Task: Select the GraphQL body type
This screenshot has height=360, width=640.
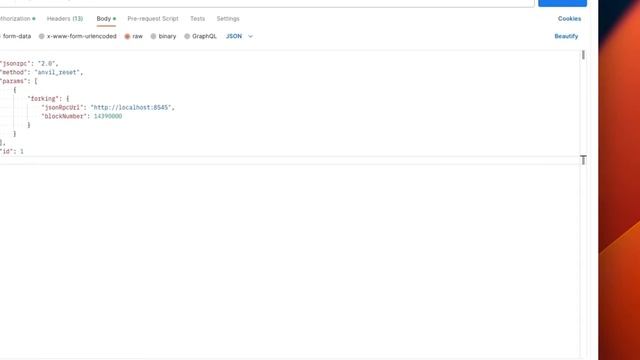Action: [x=200, y=36]
